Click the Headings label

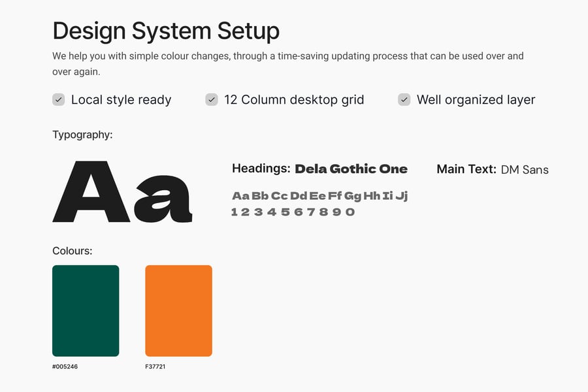[261, 169]
